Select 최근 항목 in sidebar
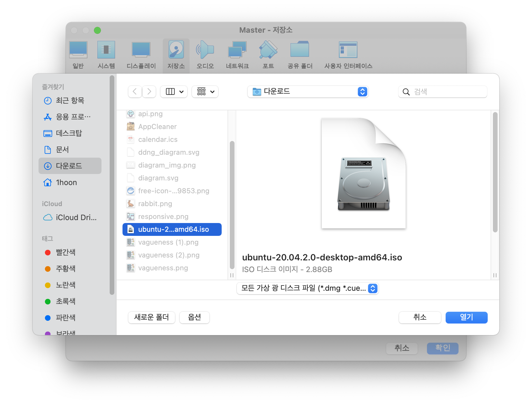Viewport: 532px width, 404px height. point(70,101)
